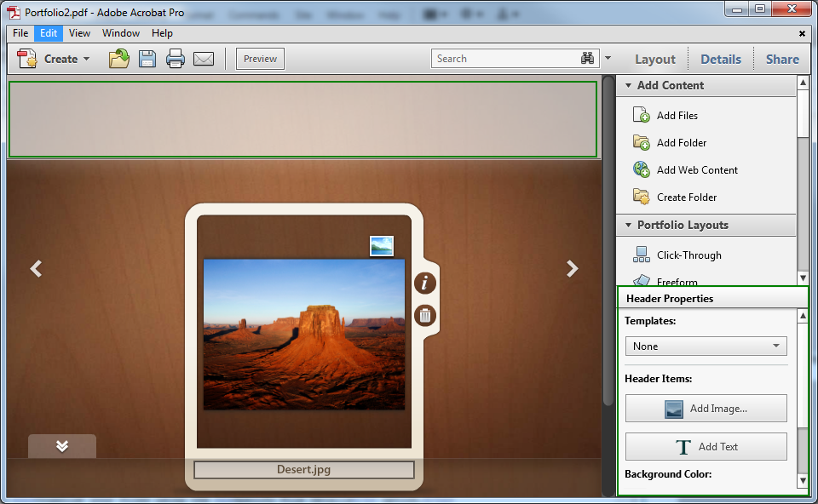Open the Templates dropdown set to None

pyautogui.click(x=706, y=346)
